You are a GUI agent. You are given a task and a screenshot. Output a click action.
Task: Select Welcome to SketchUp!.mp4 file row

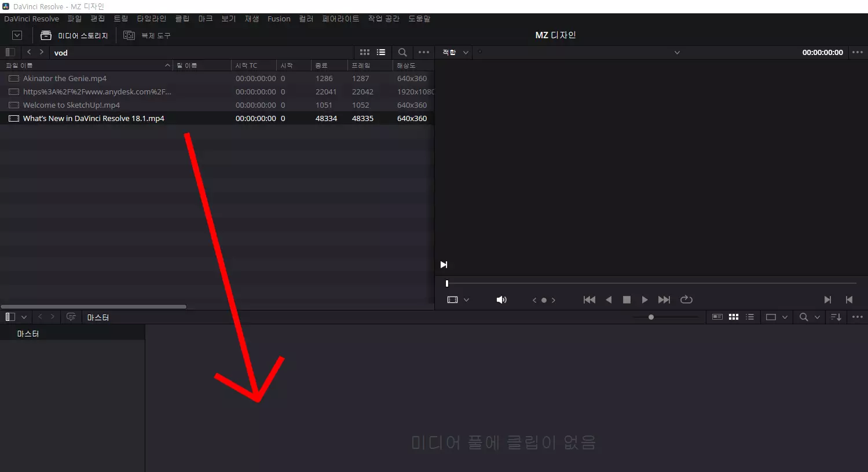coord(217,105)
